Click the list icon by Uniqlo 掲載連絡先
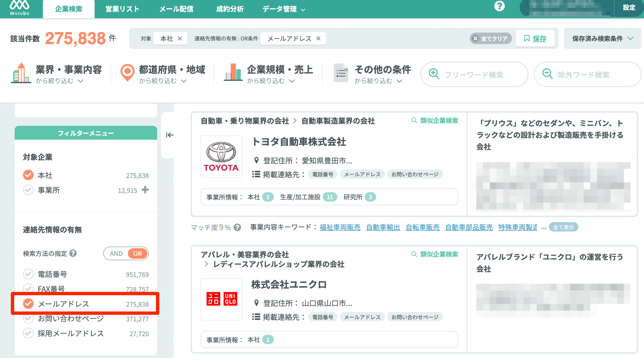 point(256,317)
